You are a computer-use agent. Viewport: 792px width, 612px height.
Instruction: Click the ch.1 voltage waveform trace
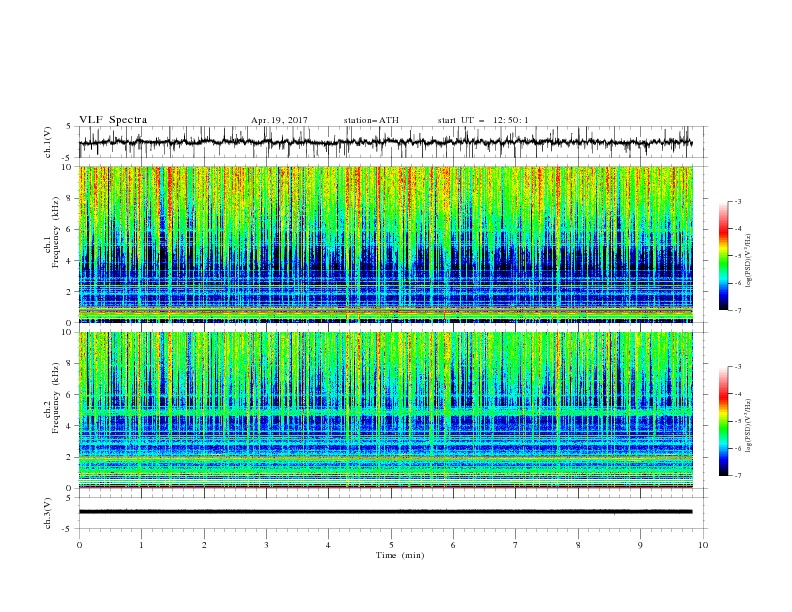click(x=385, y=142)
